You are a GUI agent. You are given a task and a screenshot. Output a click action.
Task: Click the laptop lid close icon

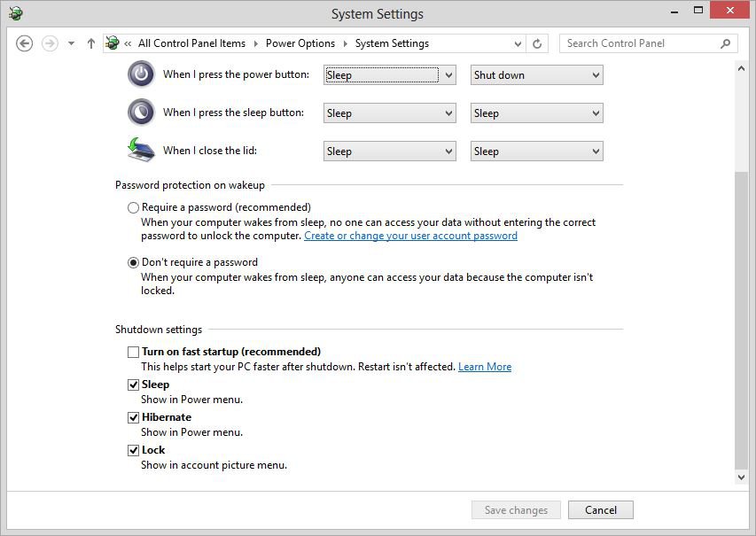click(141, 150)
